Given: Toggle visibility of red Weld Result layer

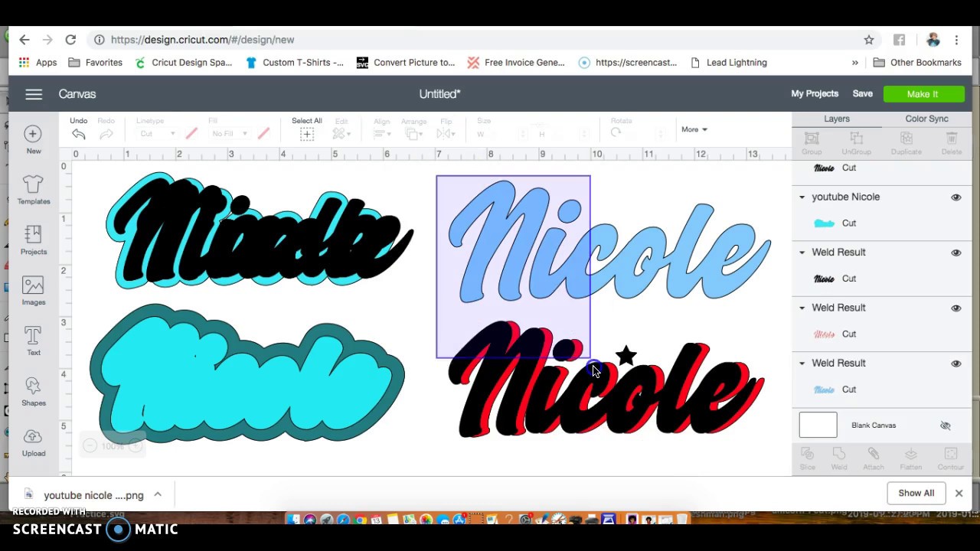Looking at the screenshot, I should (x=956, y=308).
